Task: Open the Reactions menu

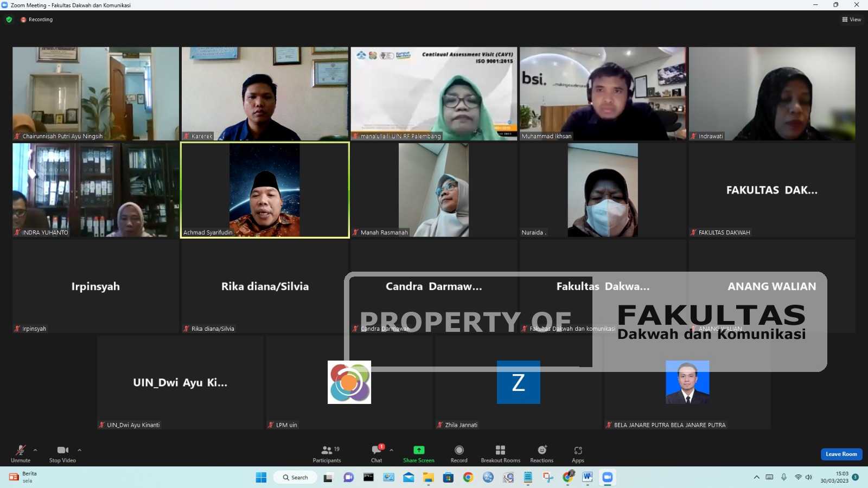Action: pos(541,454)
